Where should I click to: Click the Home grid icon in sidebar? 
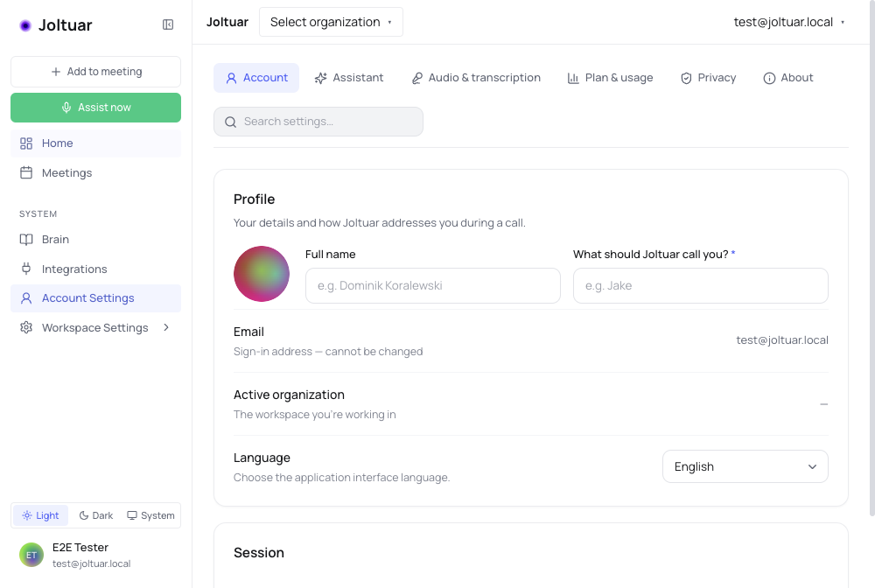(26, 143)
